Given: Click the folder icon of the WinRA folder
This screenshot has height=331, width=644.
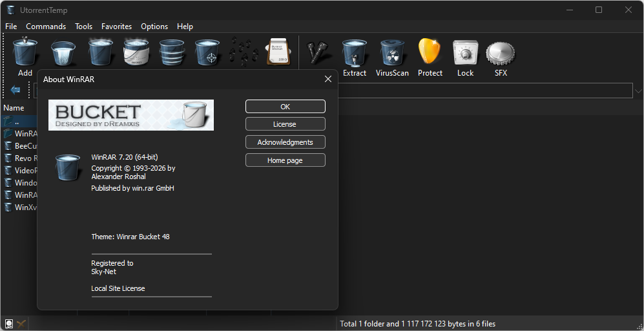Looking at the screenshot, I should click(8, 133).
